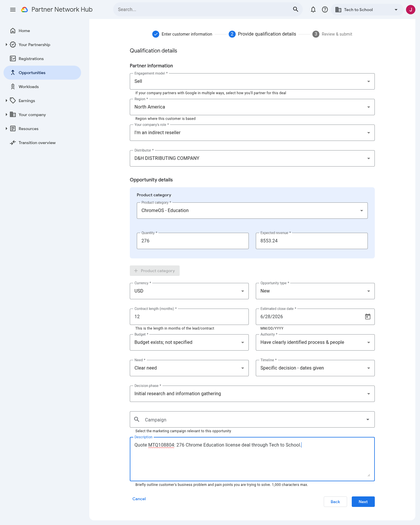Click the user avatar J
This screenshot has width=420, height=525.
[411, 10]
